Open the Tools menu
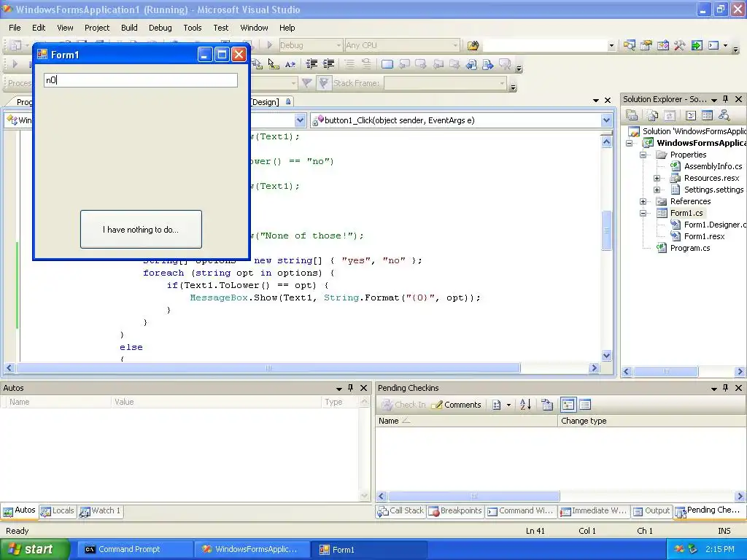 pos(193,28)
